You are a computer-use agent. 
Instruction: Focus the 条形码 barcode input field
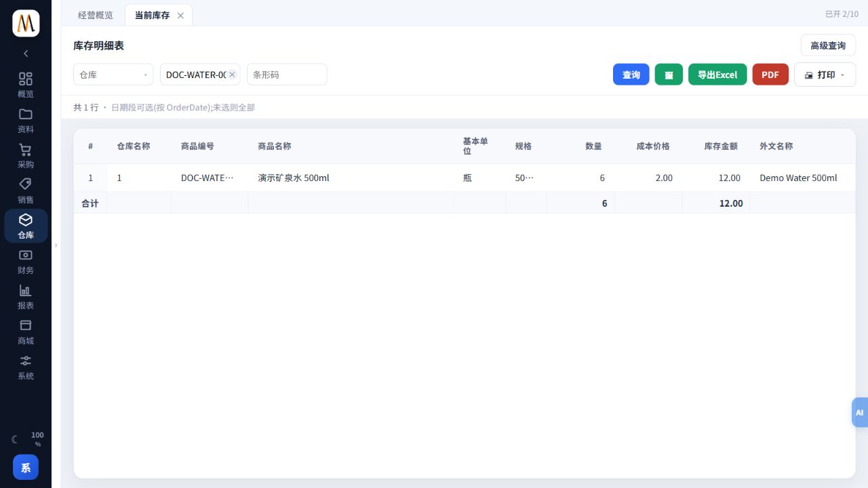(x=287, y=75)
